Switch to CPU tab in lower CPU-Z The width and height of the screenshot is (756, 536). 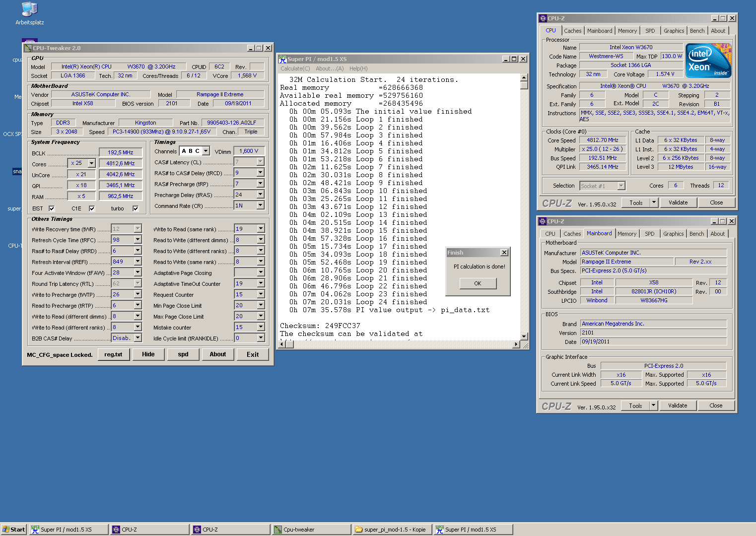(x=550, y=234)
